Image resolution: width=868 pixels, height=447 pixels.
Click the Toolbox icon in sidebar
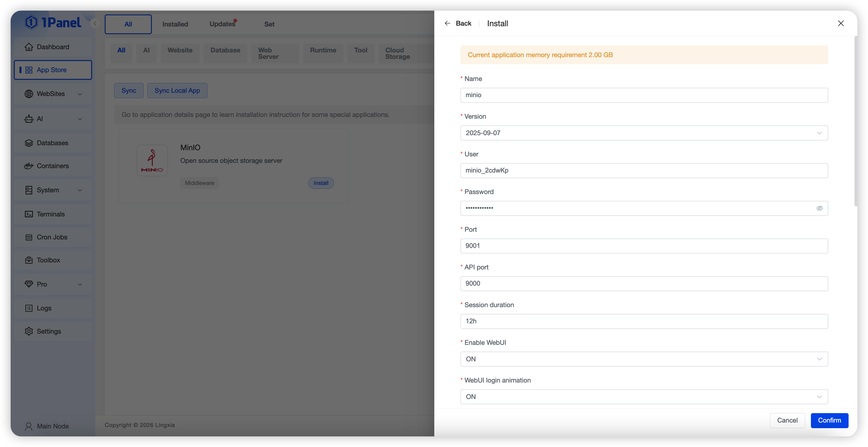coord(29,260)
